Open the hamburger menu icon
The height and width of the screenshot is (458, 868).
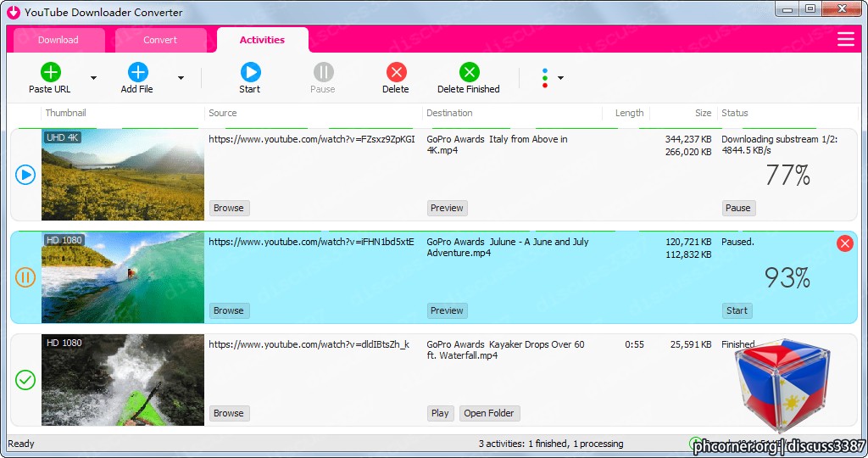tap(845, 39)
